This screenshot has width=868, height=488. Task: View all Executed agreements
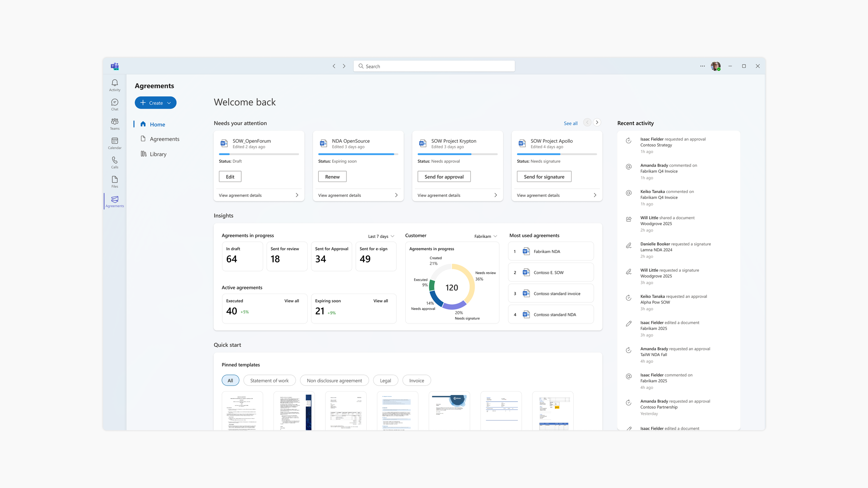pos(292,301)
